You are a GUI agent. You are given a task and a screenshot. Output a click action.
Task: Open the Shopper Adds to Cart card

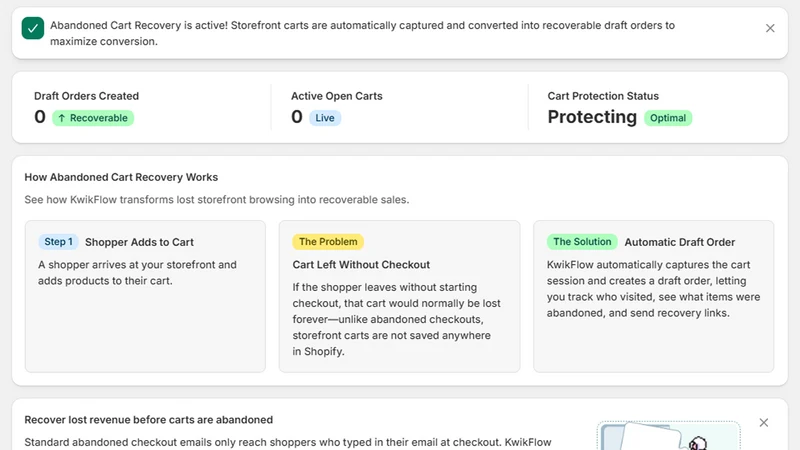(145, 296)
